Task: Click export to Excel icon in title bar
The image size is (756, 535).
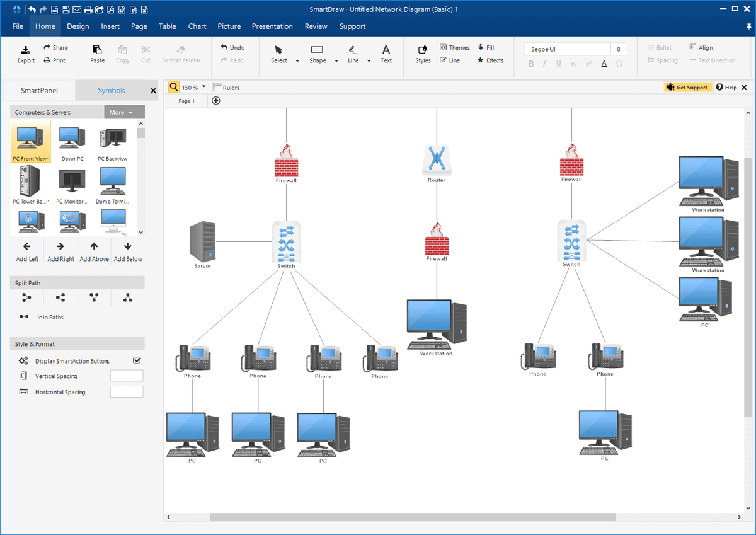Action: coord(145,9)
